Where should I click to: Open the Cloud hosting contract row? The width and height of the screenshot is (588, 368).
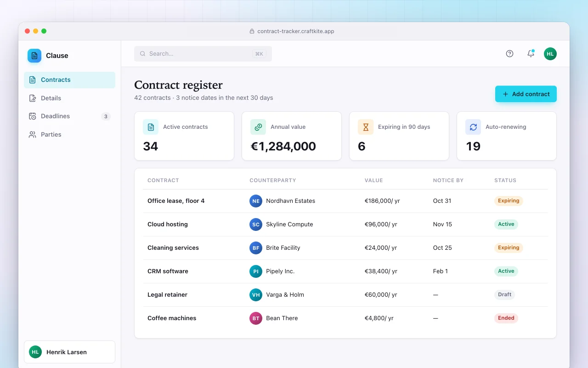(x=345, y=224)
